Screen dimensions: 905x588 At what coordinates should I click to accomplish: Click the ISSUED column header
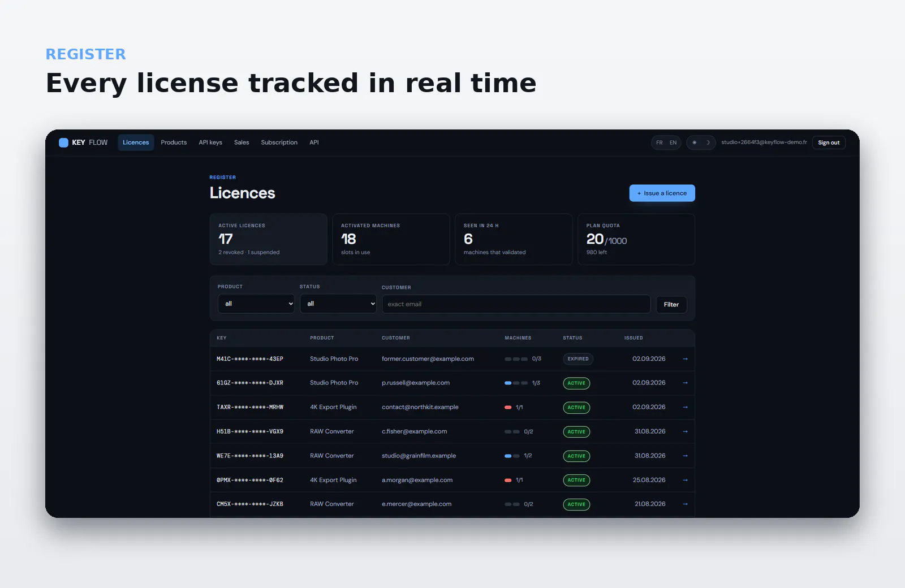tap(633, 338)
